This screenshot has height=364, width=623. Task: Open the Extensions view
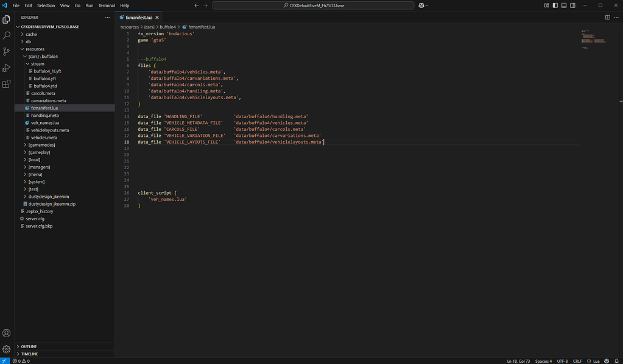click(x=6, y=84)
